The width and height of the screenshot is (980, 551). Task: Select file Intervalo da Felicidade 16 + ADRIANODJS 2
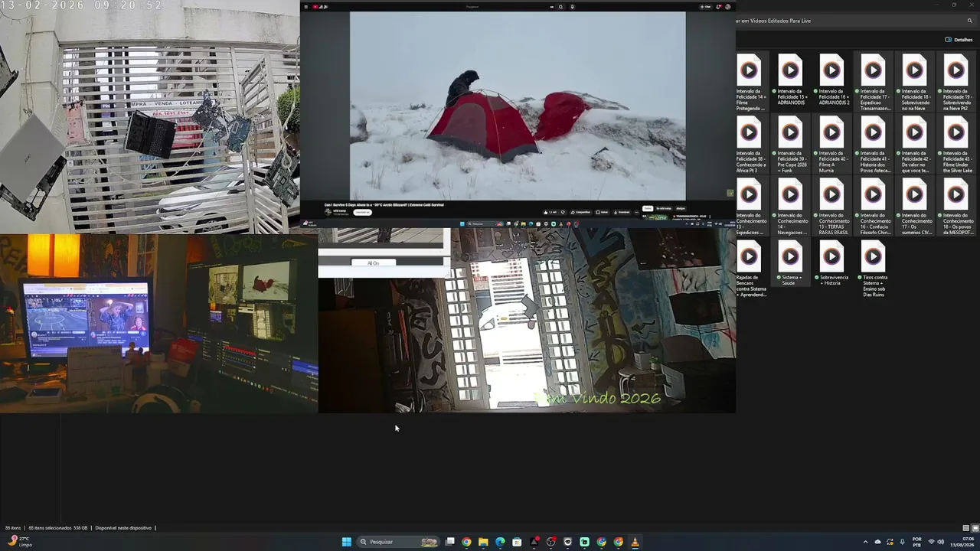[832, 79]
